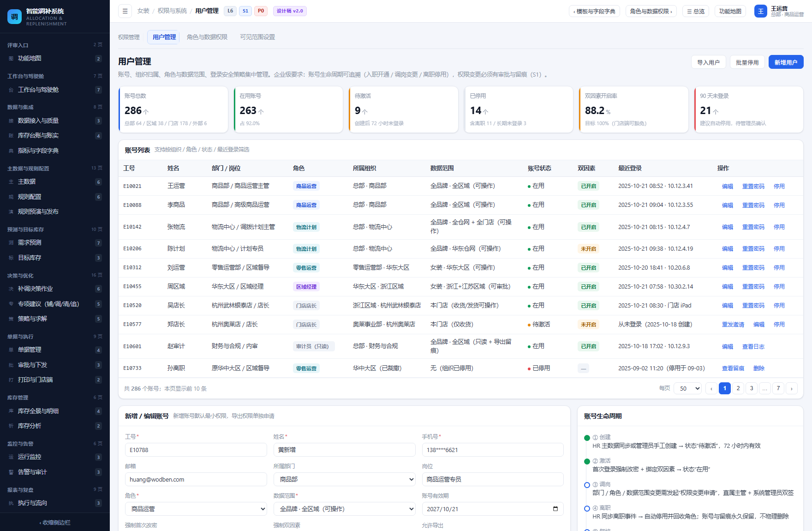Go to page 3 of account list

click(752, 388)
